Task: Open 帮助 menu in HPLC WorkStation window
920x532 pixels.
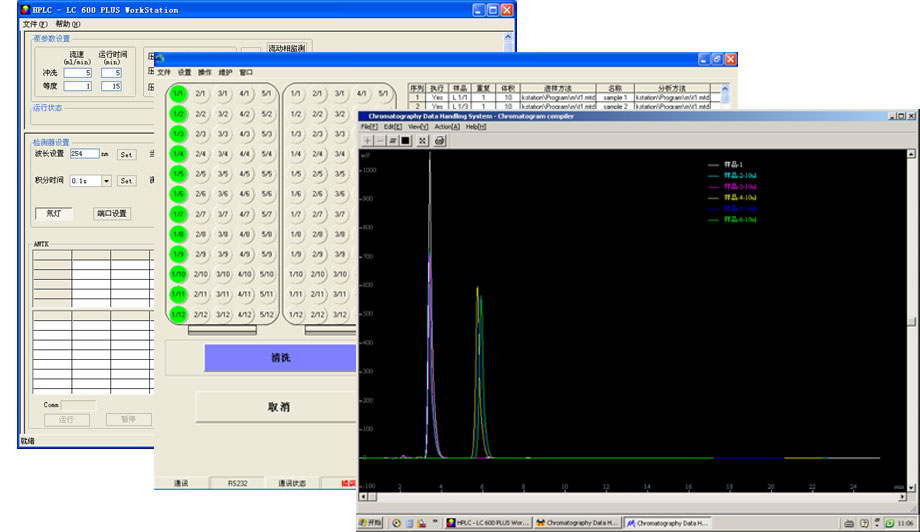Action: 67,24
